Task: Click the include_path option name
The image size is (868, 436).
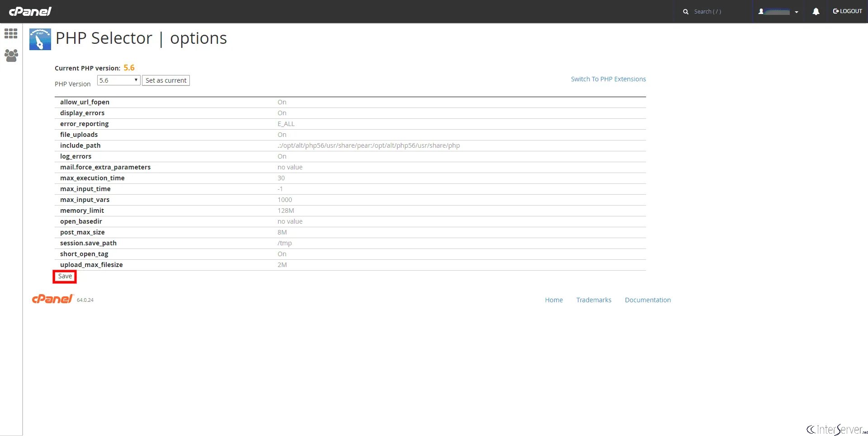Action: (80, 145)
